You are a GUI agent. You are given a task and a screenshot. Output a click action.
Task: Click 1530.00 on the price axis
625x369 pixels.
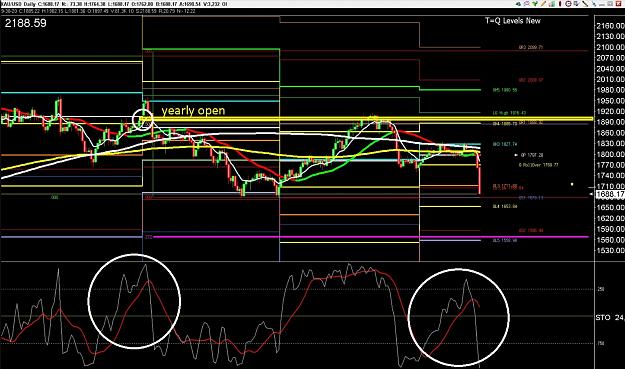click(x=610, y=251)
